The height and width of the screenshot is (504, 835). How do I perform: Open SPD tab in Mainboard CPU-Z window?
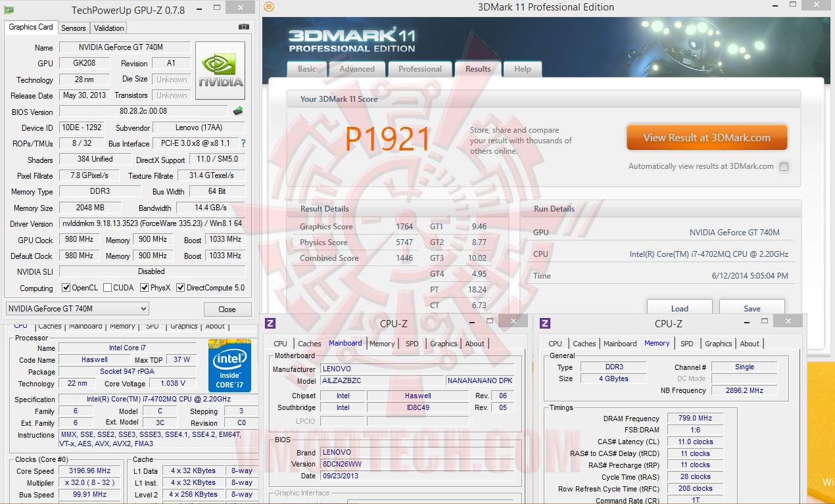(412, 344)
